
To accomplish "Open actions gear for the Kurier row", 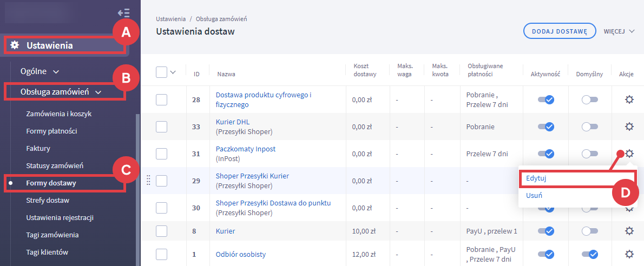I will tap(629, 231).
